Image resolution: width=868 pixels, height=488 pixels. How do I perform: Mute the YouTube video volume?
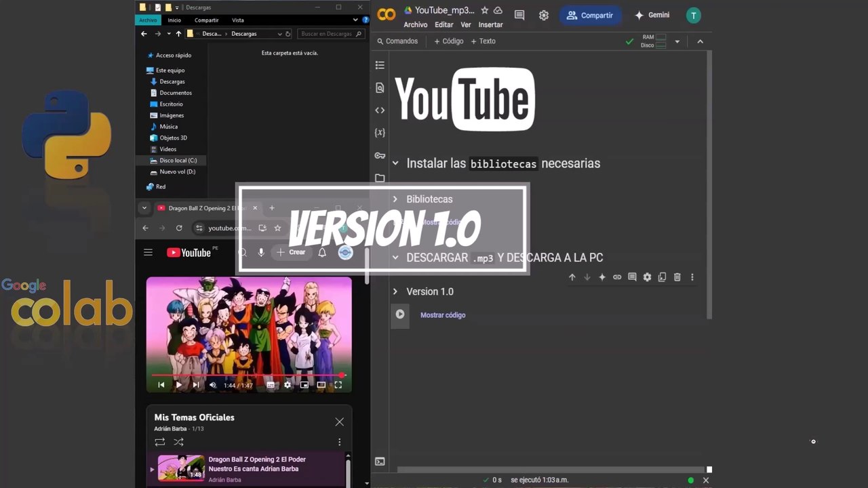pyautogui.click(x=212, y=385)
